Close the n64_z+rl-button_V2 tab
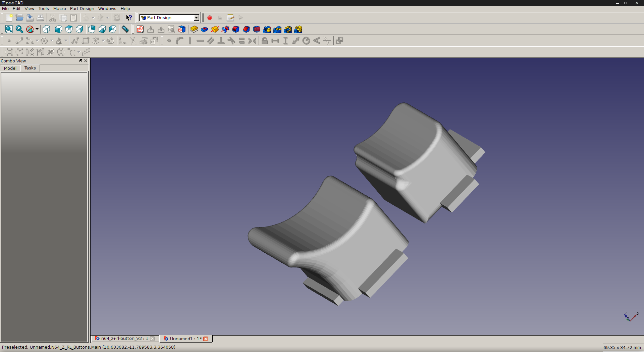Screen dimensions: 644x352 click(x=152, y=339)
